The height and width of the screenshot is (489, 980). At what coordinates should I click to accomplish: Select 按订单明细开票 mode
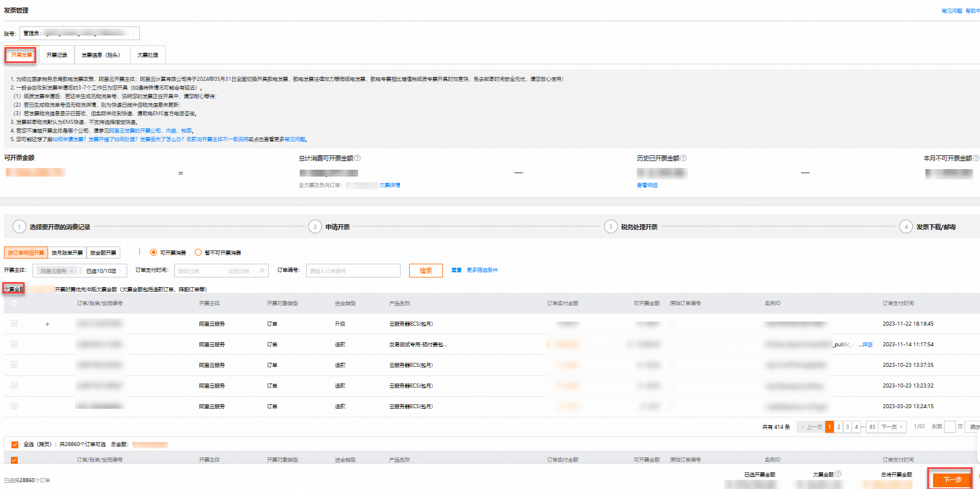point(26,253)
